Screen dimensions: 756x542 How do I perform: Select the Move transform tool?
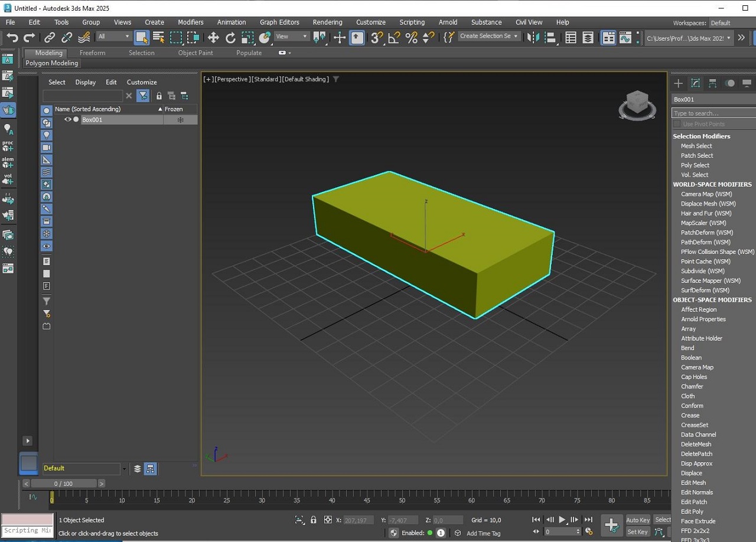tap(213, 38)
